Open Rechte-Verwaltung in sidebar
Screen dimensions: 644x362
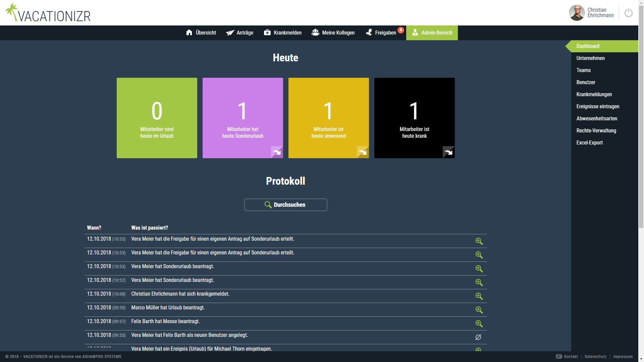click(604, 131)
